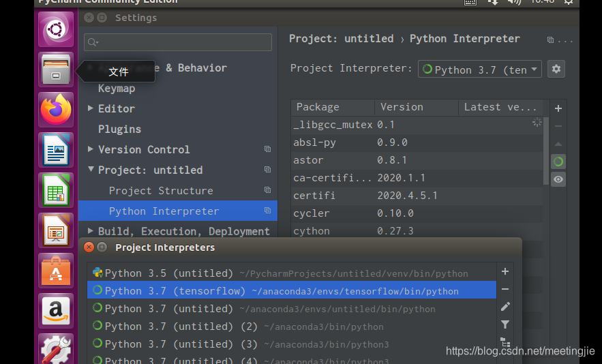Image resolution: width=602 pixels, height=364 pixels.
Task: Select the ca-certifi... package row
Action: (x=417, y=178)
